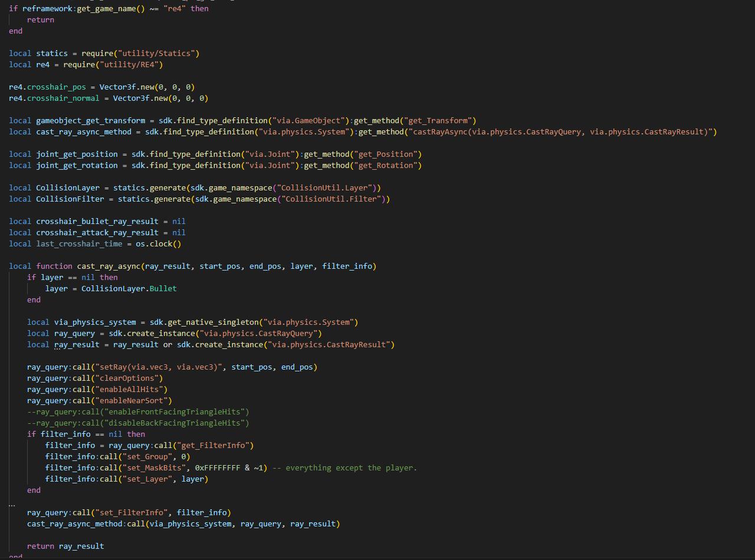Screen dimensions: 755x560
Task: Click the ellipsis hint above the set_FilterInfo line
Action: point(12,505)
